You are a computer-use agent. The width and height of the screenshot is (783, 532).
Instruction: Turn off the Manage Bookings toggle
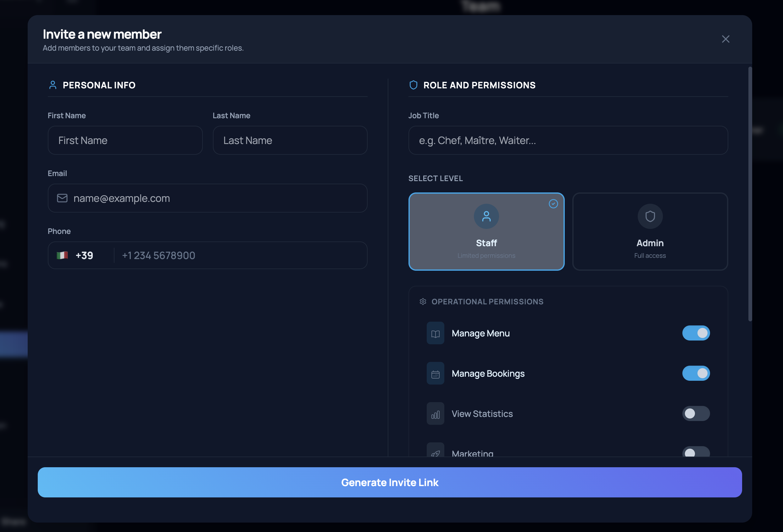coord(696,373)
